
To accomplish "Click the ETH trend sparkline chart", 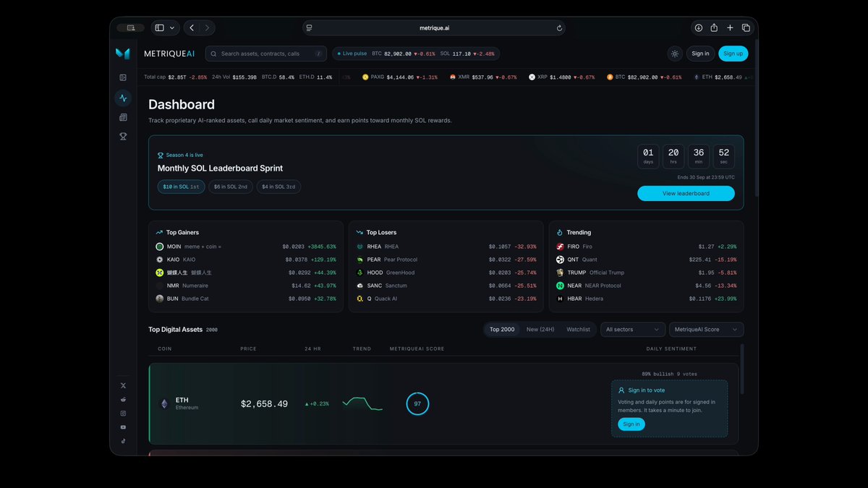I will click(x=362, y=403).
